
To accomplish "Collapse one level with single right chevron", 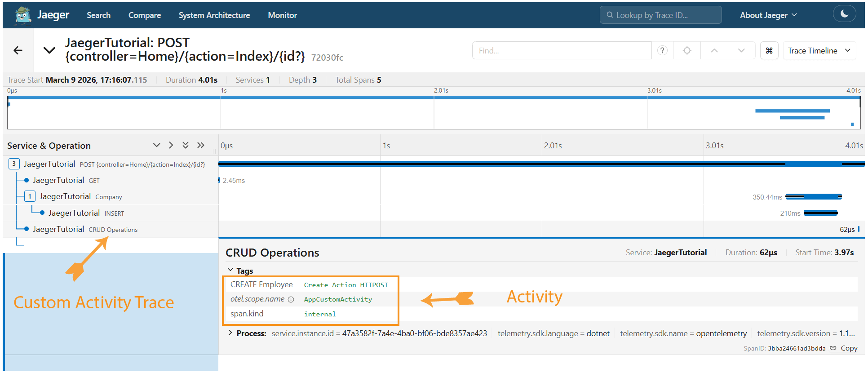I will click(x=171, y=145).
